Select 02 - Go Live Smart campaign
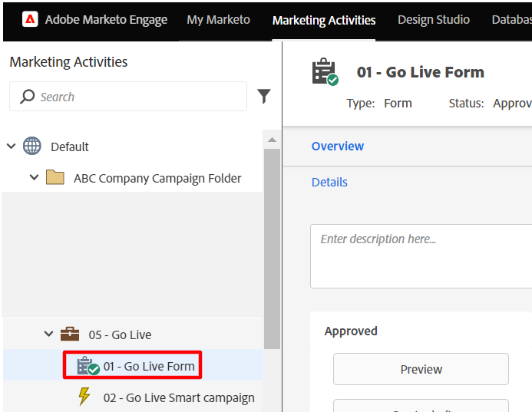Viewport: 532px width, 412px height. coord(179,397)
